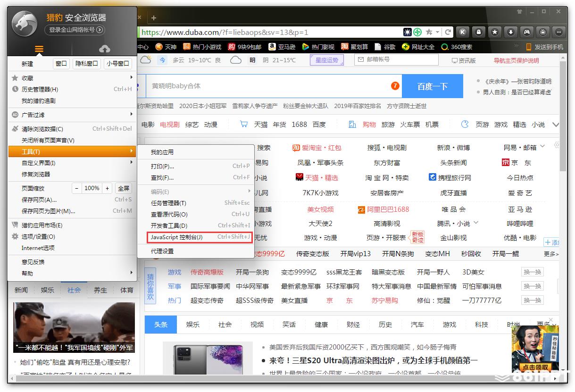The image size is (575, 392).
Task: Click the more options ellipsis icon
Action: point(559,32)
